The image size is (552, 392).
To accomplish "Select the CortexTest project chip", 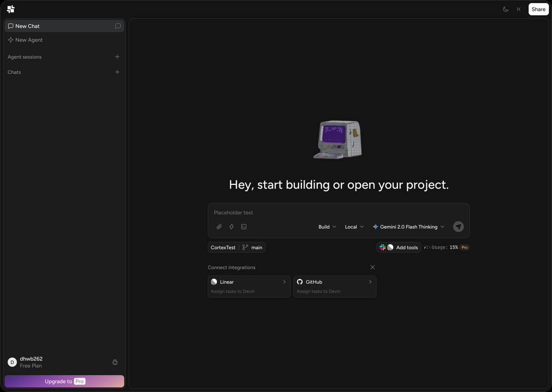I will (x=223, y=247).
